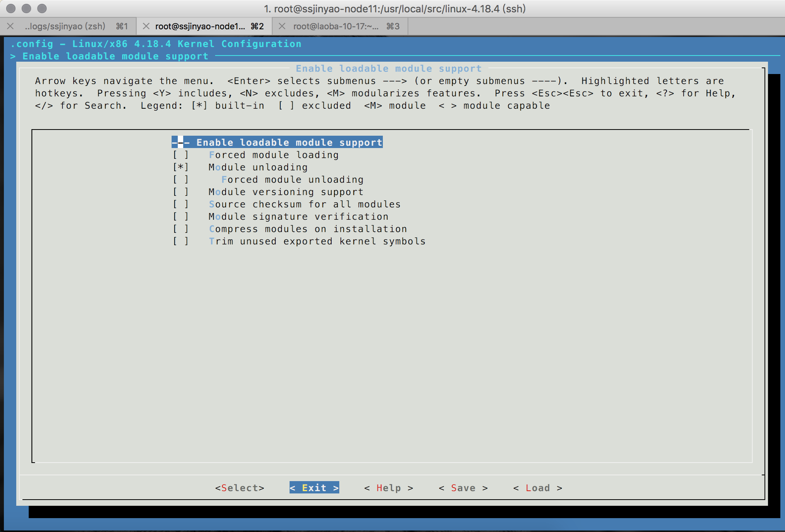Toggle Forced module unloading checkbox

point(180,180)
